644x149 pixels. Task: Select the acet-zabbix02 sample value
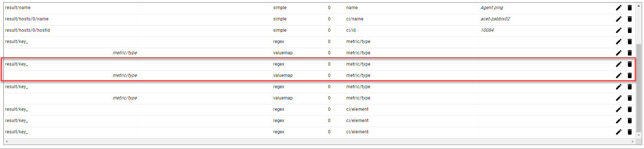[x=495, y=19]
